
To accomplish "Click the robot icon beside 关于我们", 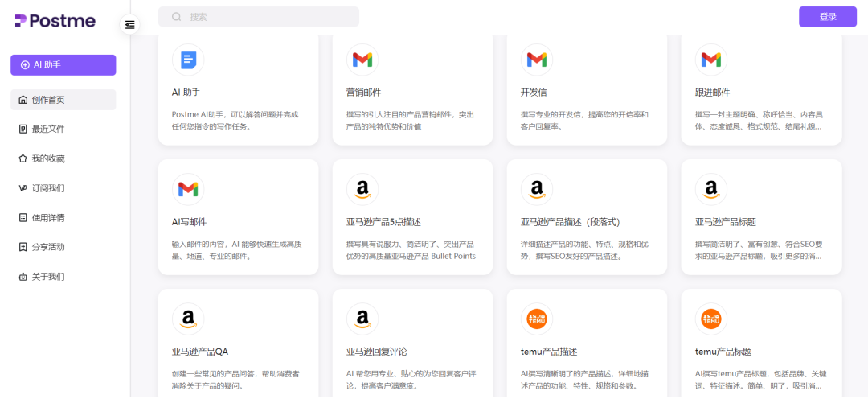I will tap(23, 276).
